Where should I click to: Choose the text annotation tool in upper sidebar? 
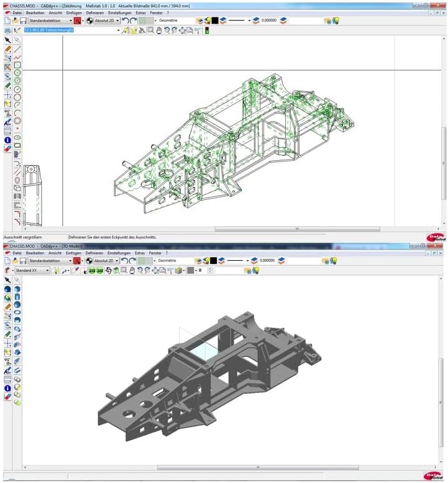tap(7, 123)
